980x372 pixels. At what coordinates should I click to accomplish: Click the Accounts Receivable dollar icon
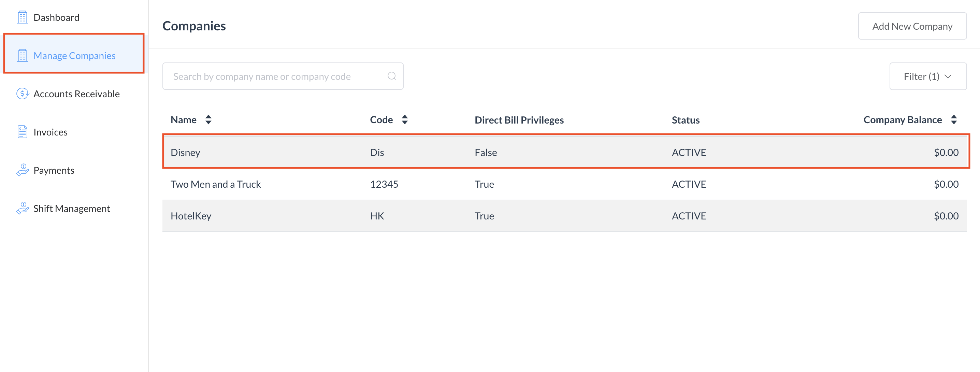tap(23, 94)
